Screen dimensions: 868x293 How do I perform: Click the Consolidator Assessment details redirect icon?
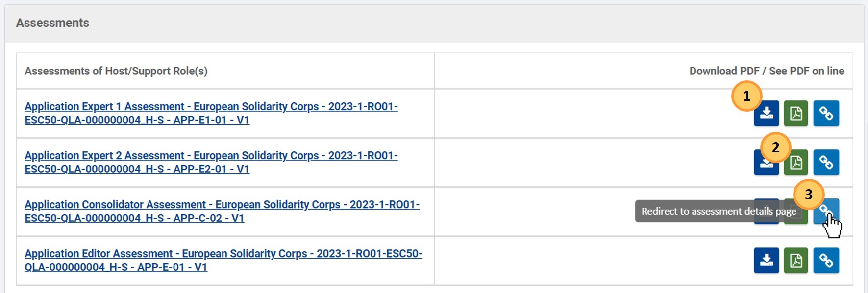pyautogui.click(x=826, y=212)
